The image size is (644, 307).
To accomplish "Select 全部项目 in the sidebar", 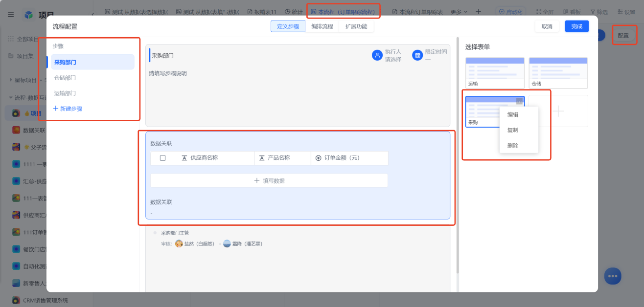I will pos(23,39).
